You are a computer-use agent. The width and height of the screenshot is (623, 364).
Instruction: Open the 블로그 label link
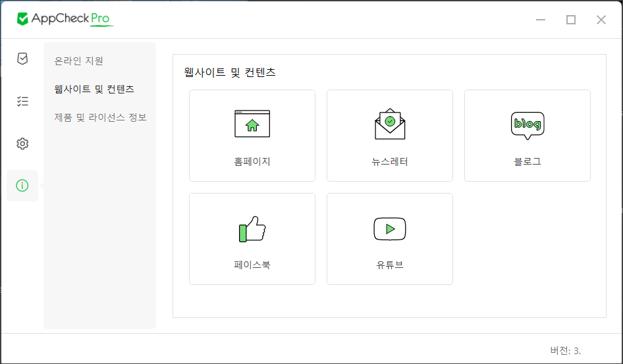(x=528, y=161)
